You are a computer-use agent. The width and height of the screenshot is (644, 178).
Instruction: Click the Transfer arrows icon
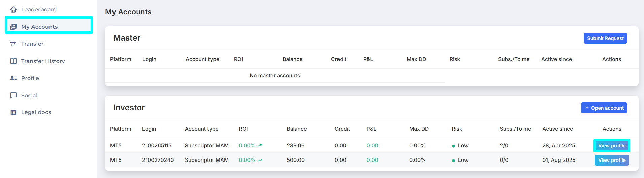(x=13, y=44)
